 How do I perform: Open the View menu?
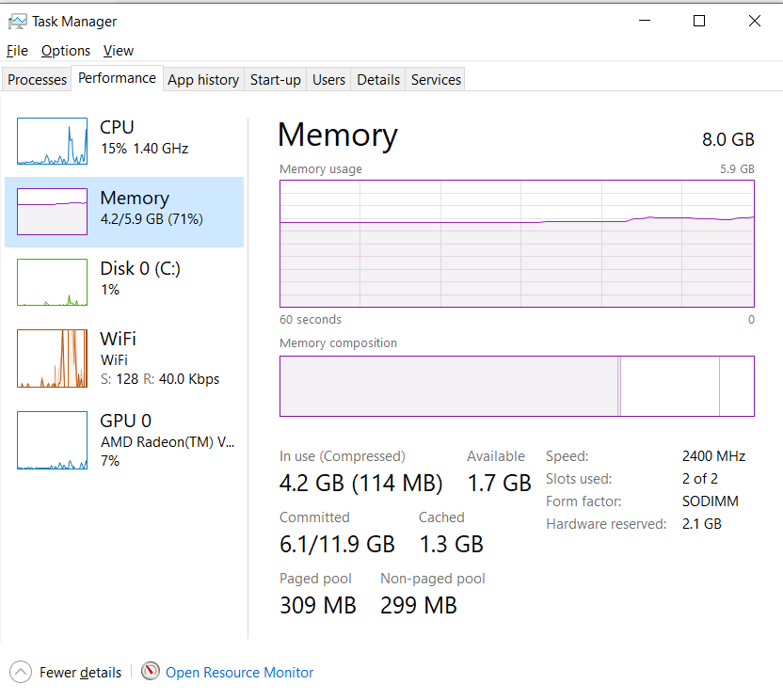click(118, 50)
